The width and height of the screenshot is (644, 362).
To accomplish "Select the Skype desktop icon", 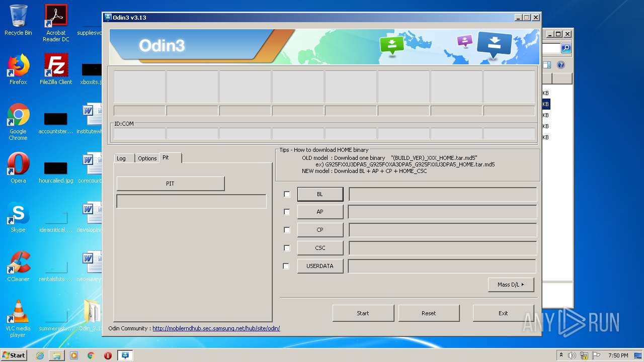I will (x=18, y=217).
